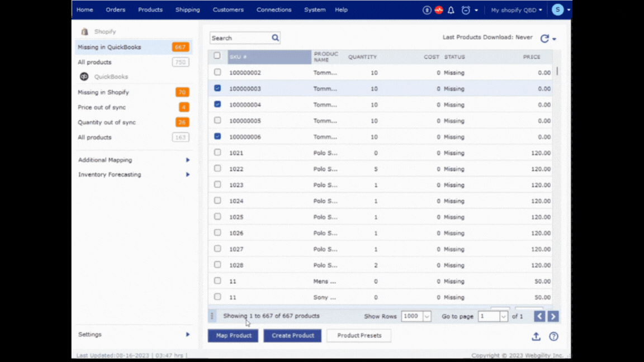644x362 pixels.
Task: Click the Create Product button
Action: (292, 336)
